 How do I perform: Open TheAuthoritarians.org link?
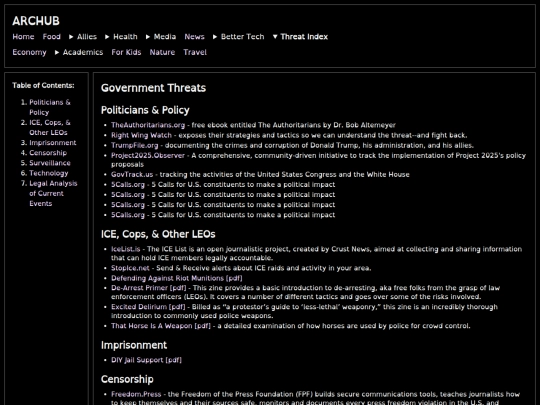pos(148,125)
